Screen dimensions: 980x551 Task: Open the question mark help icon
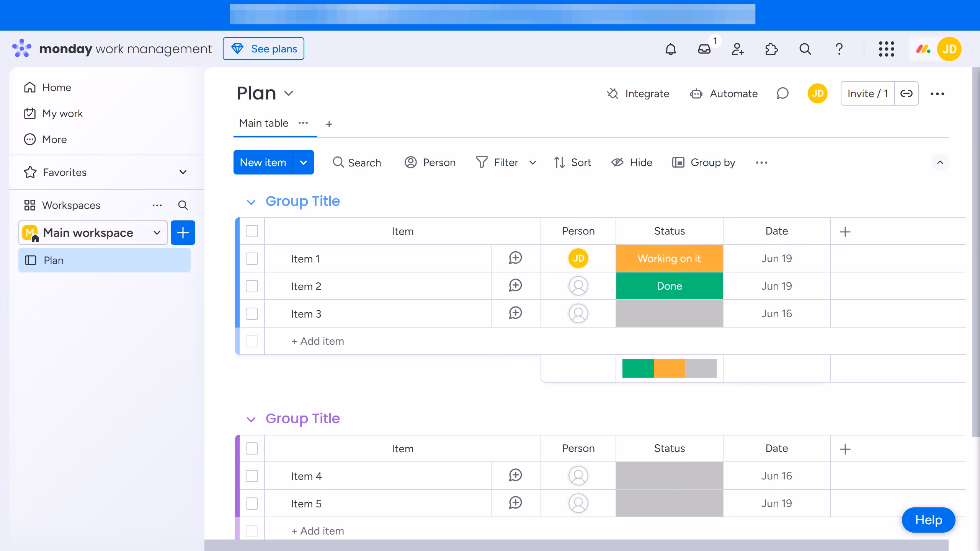[x=839, y=49]
